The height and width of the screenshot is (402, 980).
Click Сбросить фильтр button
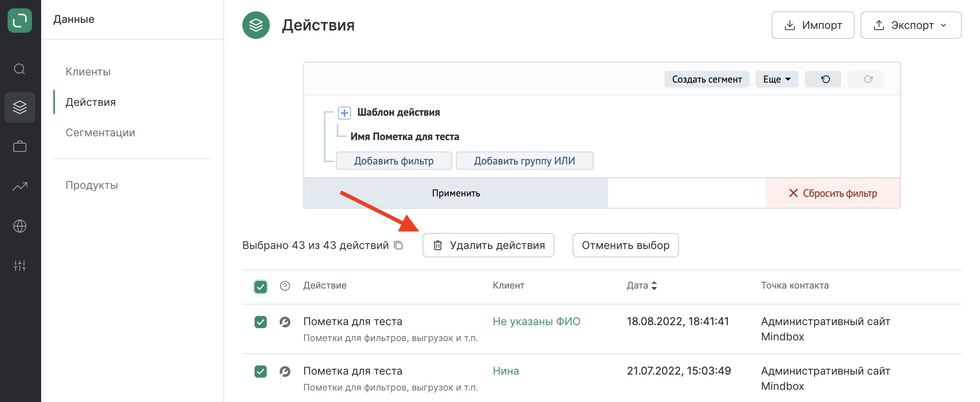[833, 193]
